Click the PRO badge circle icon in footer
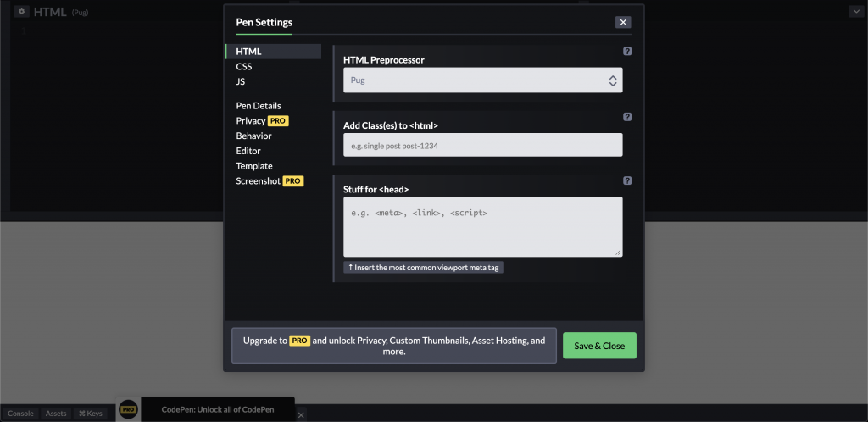The image size is (868, 422). [129, 409]
